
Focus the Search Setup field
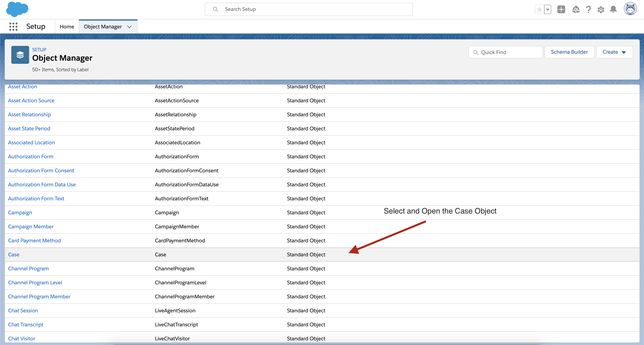coord(308,9)
